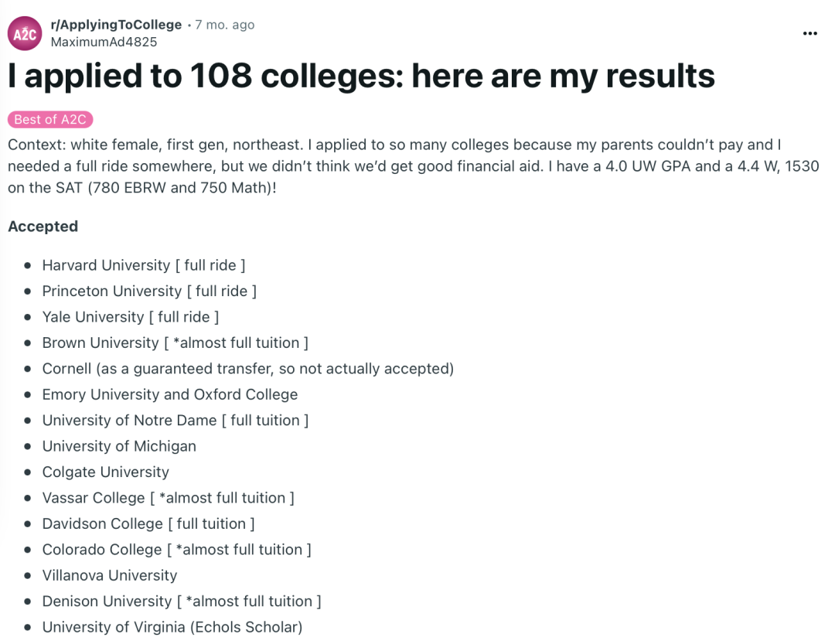Select the Princeton University list entry

149,291
